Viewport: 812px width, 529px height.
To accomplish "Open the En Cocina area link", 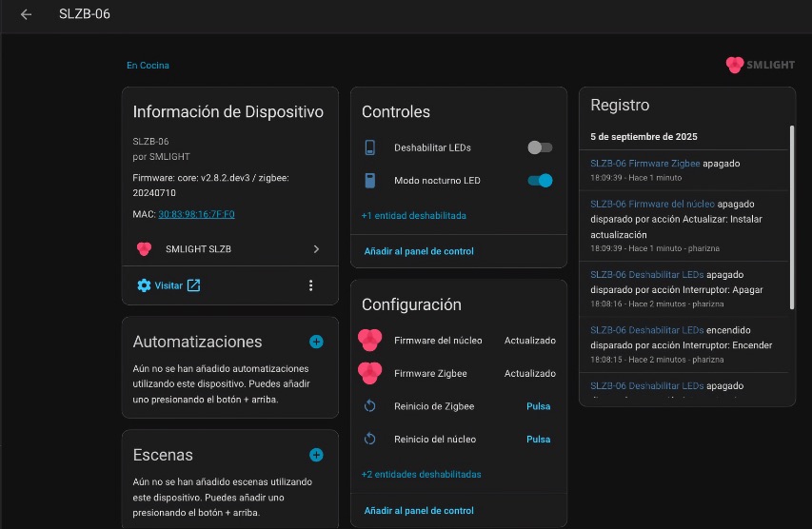I will (148, 66).
